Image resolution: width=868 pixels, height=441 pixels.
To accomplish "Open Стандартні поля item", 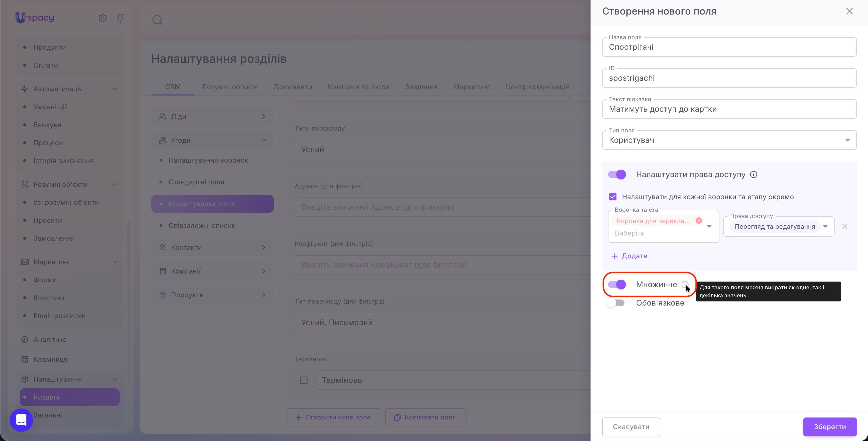I will [196, 182].
